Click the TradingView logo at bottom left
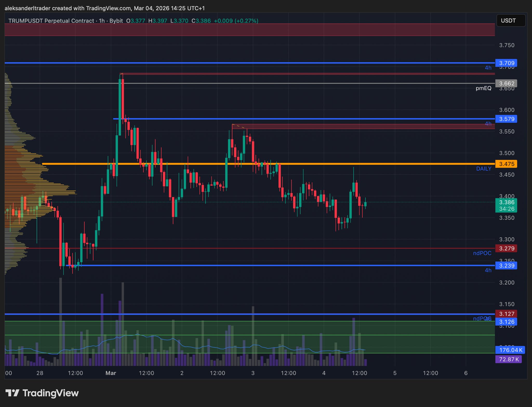Image resolution: width=532 pixels, height=407 pixels. click(x=42, y=393)
